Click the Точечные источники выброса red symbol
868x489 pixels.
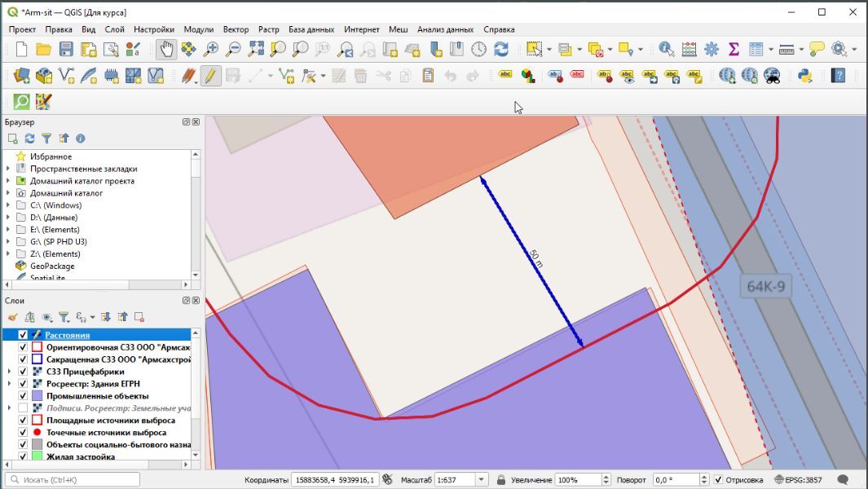click(37, 433)
